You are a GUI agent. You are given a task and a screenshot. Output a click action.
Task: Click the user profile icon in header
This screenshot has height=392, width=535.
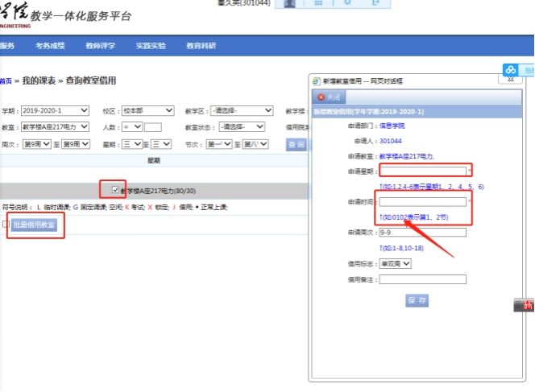point(290,3)
